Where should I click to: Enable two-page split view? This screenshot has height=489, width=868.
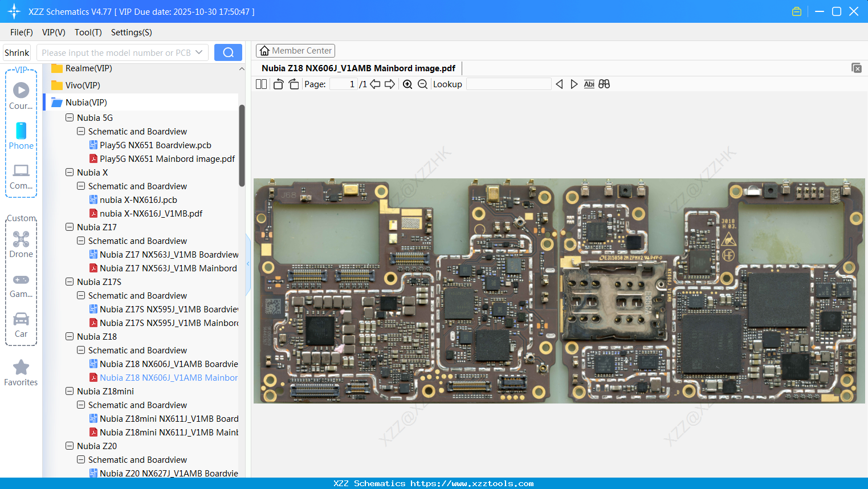pos(260,84)
